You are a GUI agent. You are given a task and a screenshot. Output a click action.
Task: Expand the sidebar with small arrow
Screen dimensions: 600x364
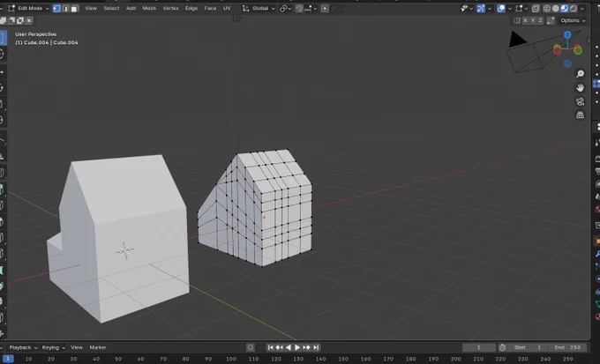click(x=589, y=41)
